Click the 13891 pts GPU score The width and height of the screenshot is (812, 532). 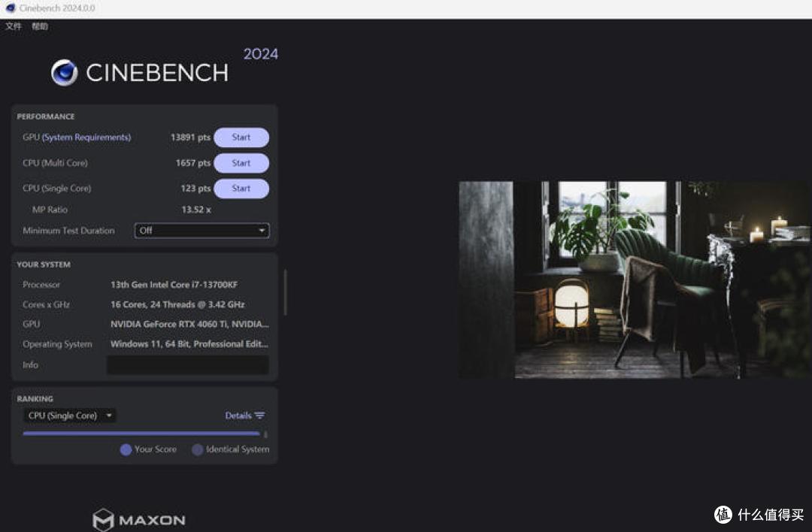tap(190, 138)
